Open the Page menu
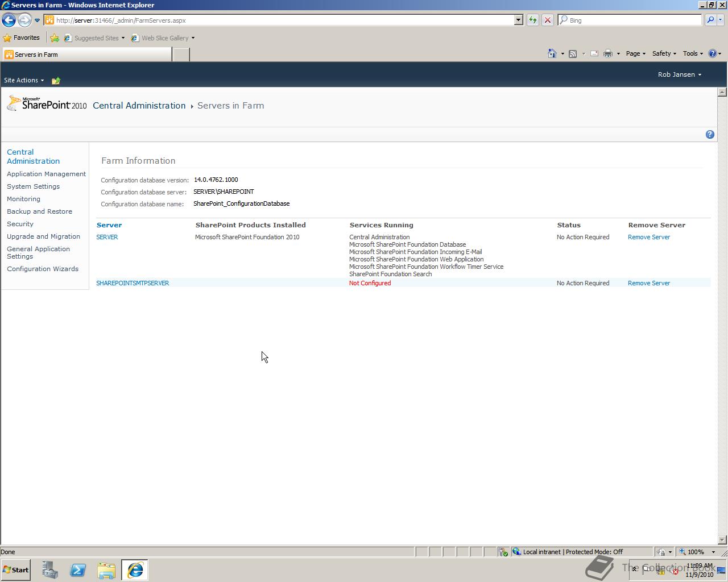Screen dimensions: 728x582 coord(635,53)
